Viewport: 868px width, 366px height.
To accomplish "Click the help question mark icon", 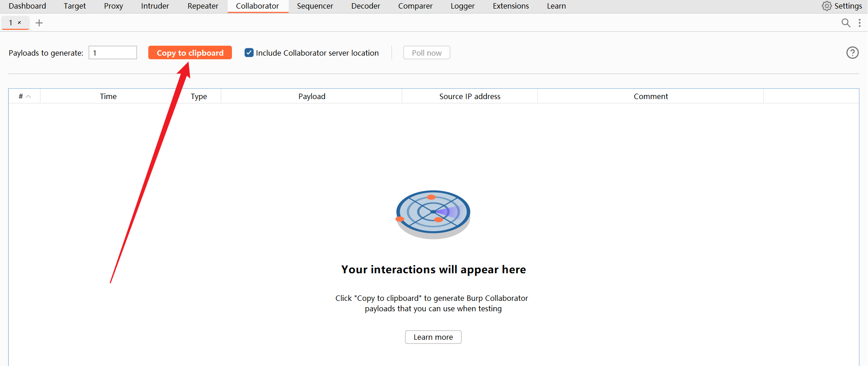I will coord(852,53).
